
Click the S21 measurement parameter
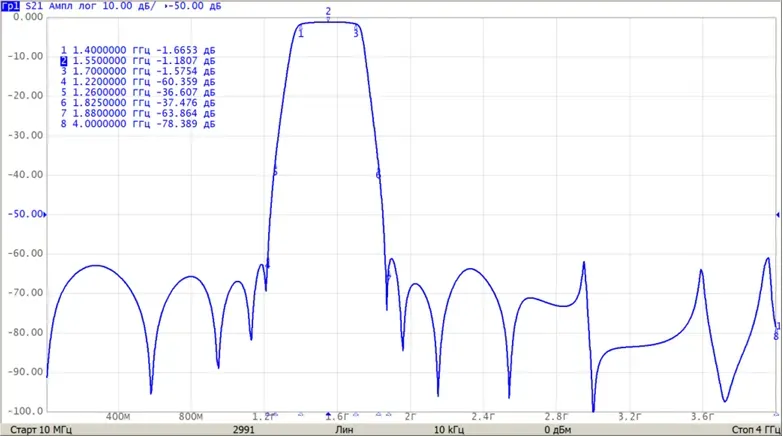click(34, 6)
